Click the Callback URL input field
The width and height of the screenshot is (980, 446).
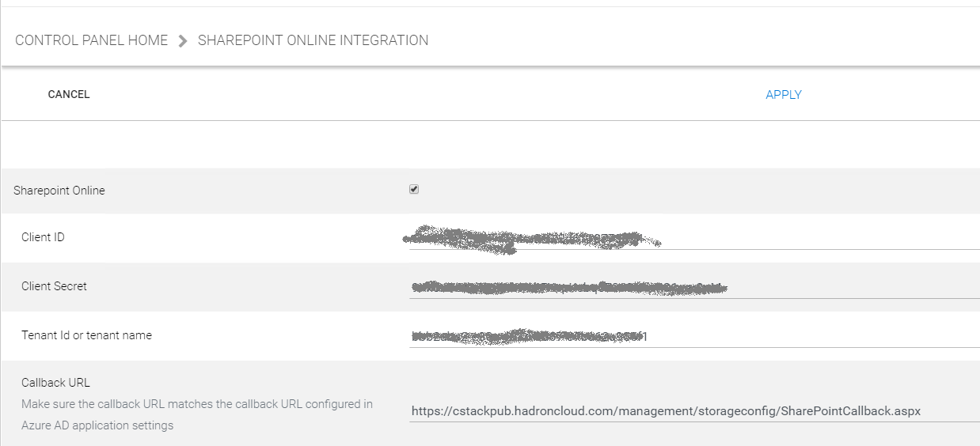694,410
